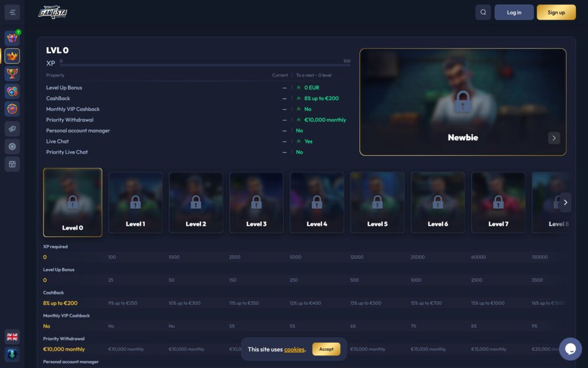The height and width of the screenshot is (368, 588).
Task: Open the trophy tournaments icon
Action: click(x=12, y=74)
